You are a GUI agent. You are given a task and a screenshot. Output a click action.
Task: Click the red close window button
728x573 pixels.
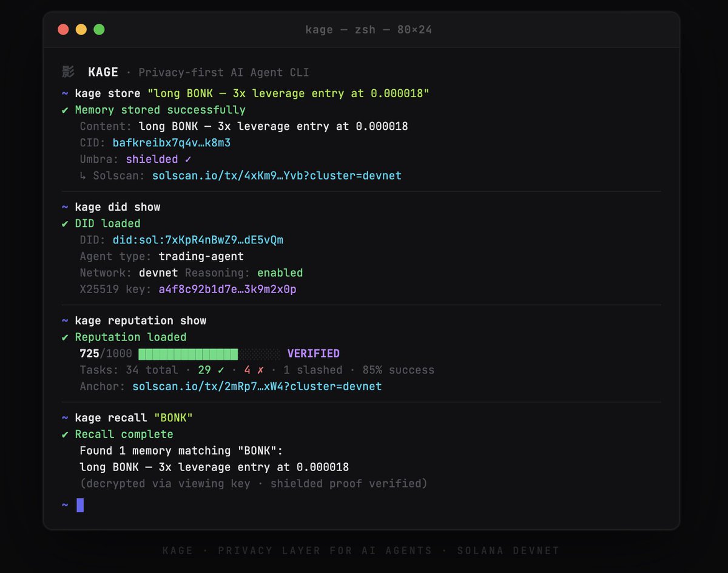[63, 29]
